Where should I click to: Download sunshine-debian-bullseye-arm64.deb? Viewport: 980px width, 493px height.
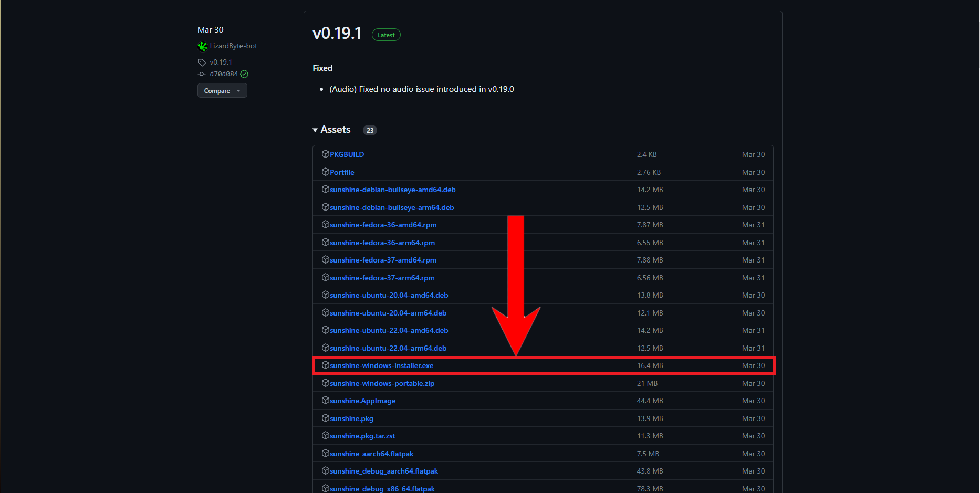pos(392,207)
